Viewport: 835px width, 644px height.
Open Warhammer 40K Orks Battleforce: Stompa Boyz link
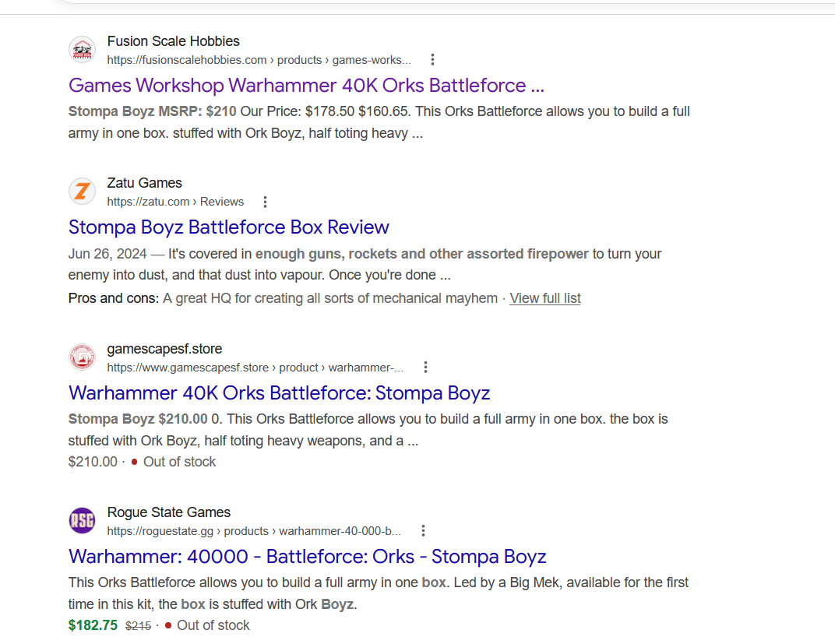click(279, 393)
